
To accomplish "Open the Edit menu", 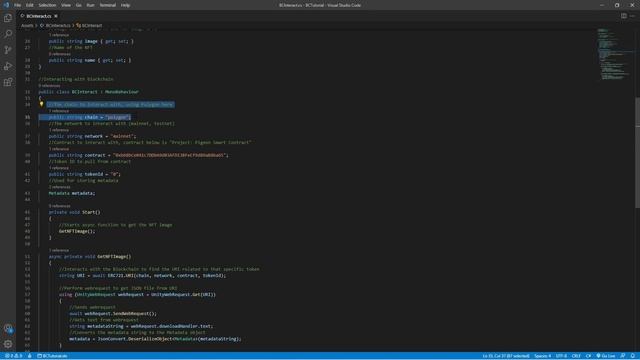I will pyautogui.click(x=30, y=5).
